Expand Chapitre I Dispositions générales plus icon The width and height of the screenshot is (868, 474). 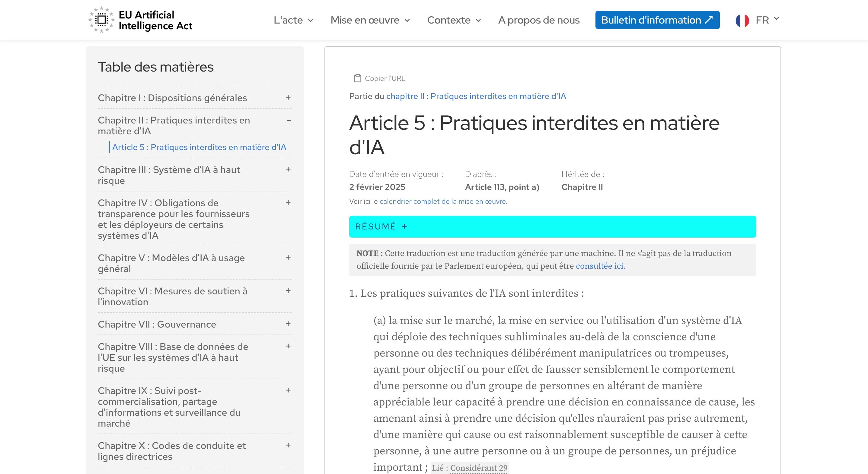click(x=288, y=98)
